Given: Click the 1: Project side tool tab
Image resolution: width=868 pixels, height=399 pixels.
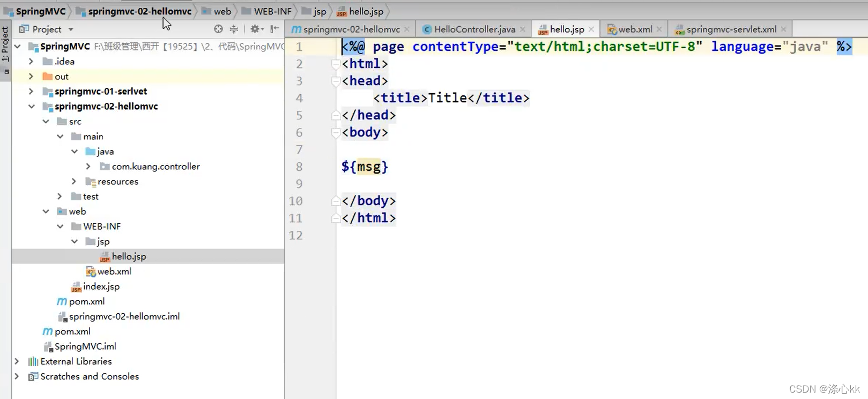Looking at the screenshot, I should pos(5,44).
